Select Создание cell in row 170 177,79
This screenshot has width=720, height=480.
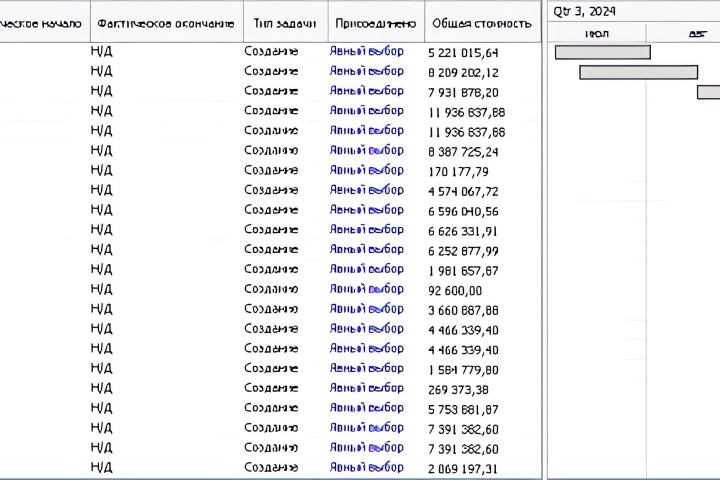click(271, 170)
